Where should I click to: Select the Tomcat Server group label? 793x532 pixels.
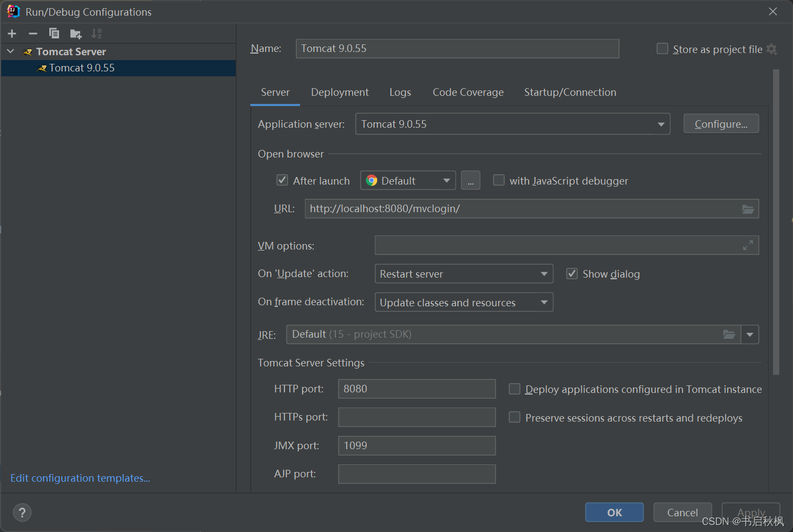point(71,51)
